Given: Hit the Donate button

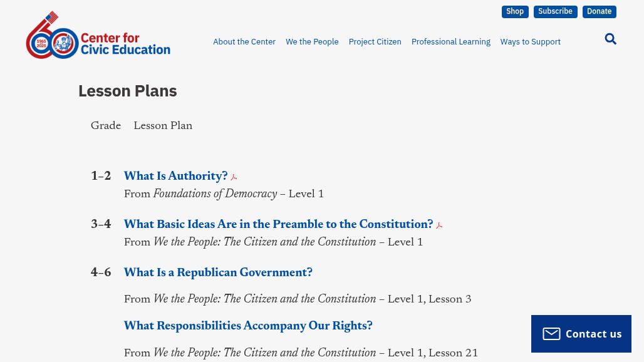Looking at the screenshot, I should 599,12.
